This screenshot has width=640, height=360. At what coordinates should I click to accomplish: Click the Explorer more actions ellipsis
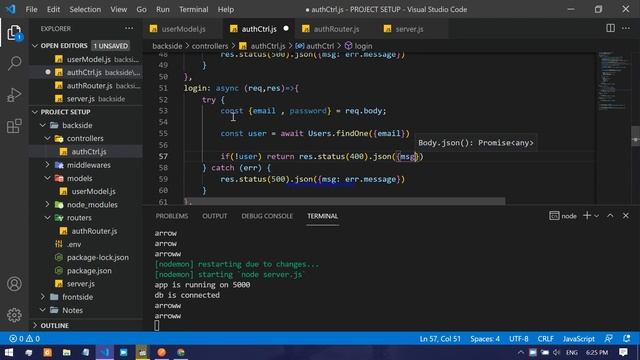pyautogui.click(x=129, y=29)
